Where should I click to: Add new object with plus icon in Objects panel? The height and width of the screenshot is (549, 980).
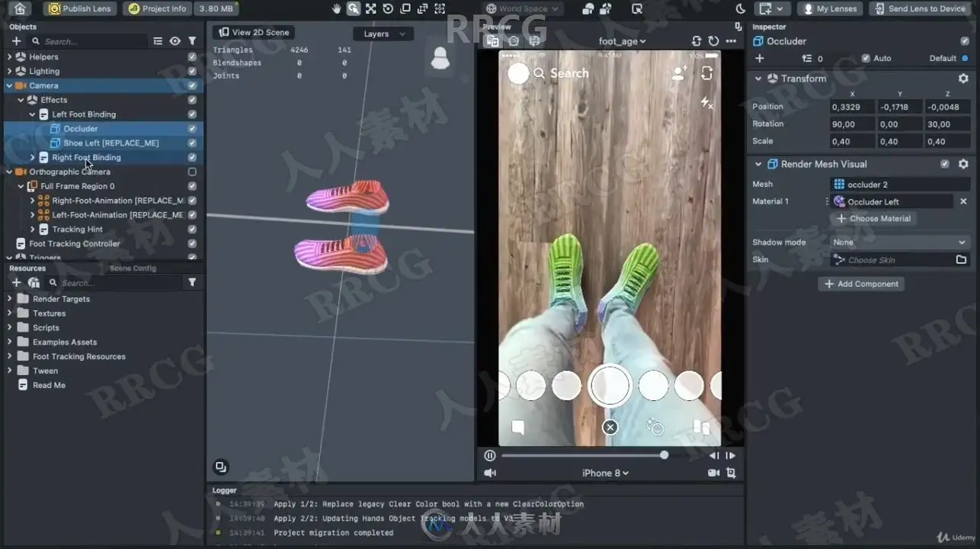pos(16,41)
